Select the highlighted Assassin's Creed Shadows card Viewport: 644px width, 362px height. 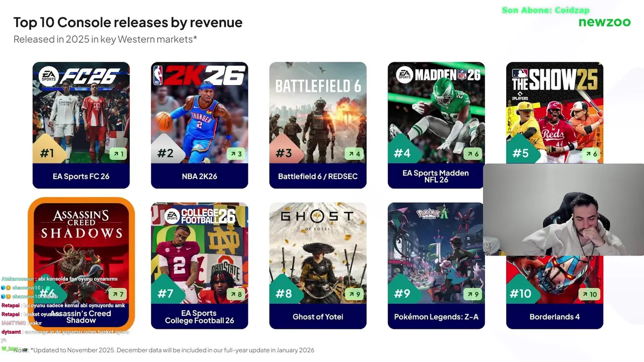point(81,264)
